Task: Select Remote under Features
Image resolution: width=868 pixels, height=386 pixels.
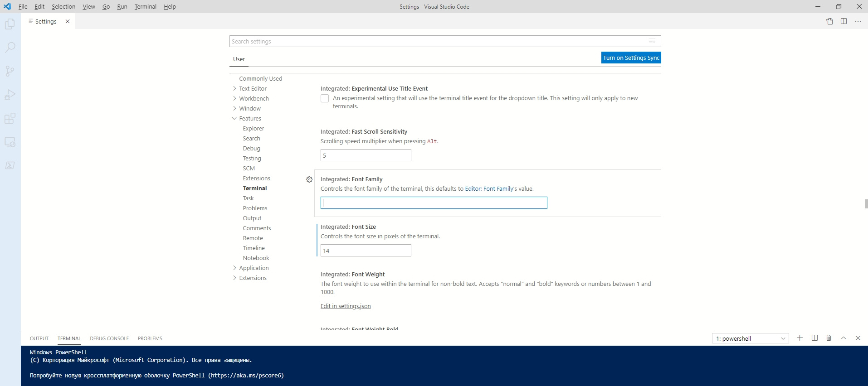Action: (253, 238)
